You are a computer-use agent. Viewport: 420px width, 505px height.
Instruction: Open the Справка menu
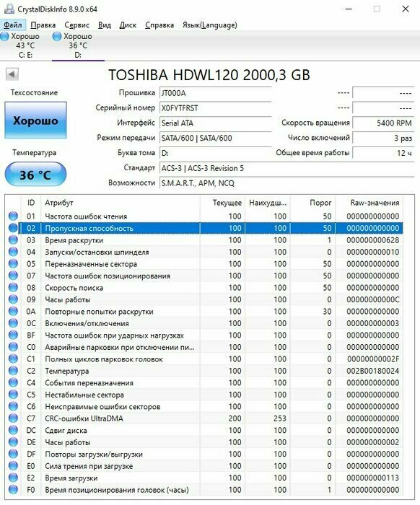159,25
